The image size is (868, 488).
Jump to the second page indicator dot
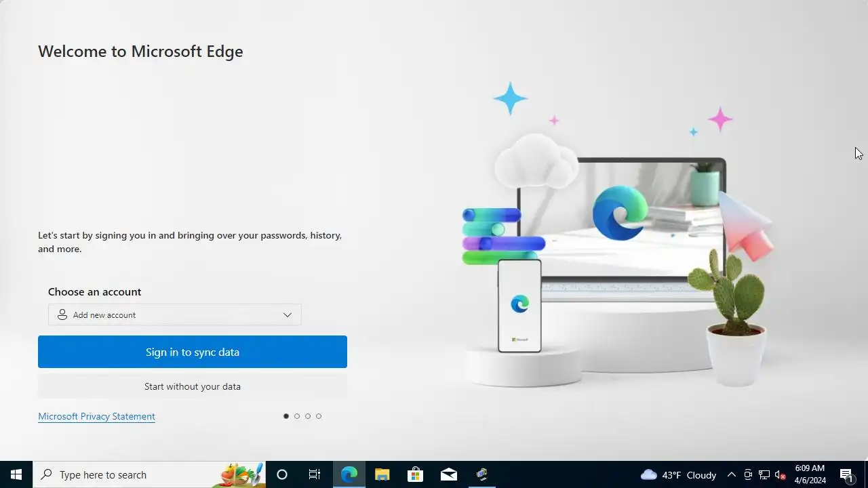[x=297, y=416]
